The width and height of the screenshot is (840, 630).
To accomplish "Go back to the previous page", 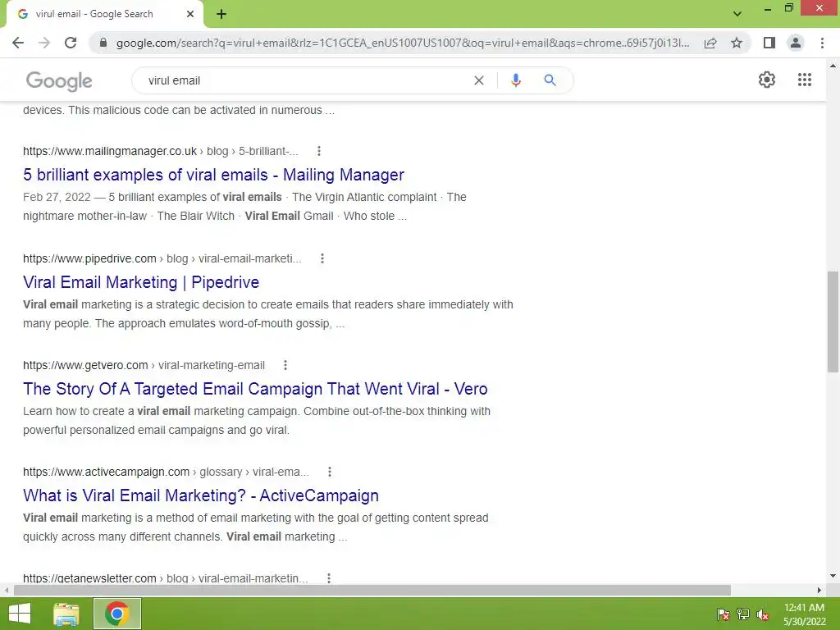I will point(18,43).
